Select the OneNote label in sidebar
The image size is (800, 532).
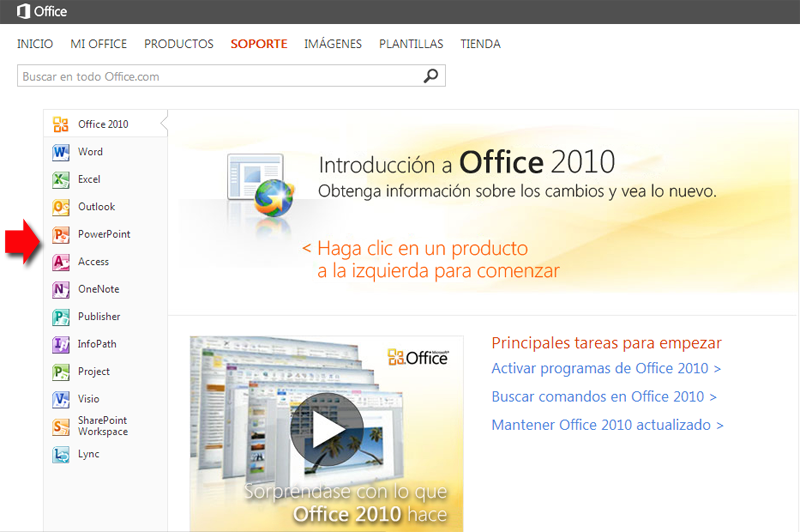click(x=98, y=289)
